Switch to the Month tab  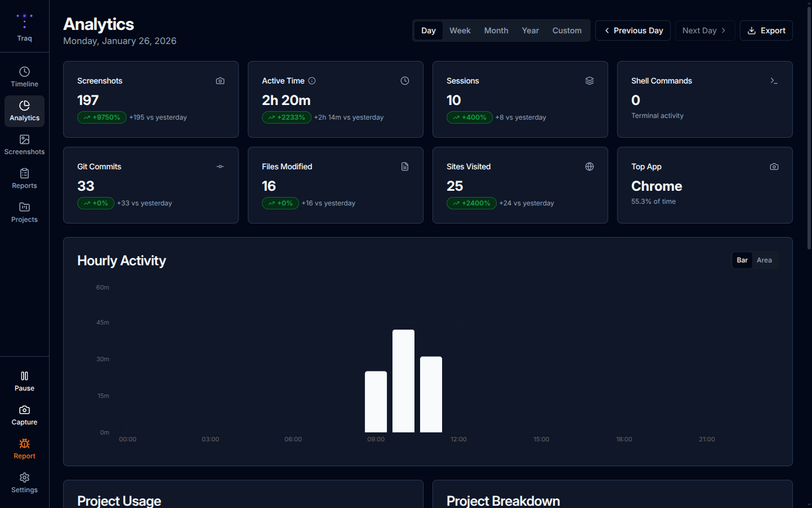[496, 30]
